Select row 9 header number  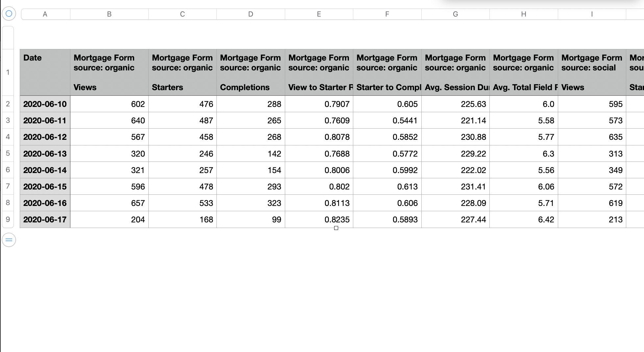8,219
